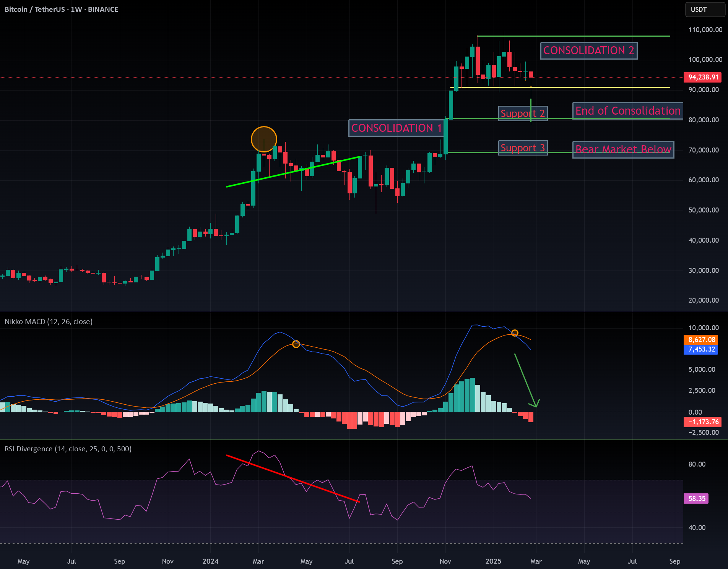728x569 pixels.
Task: Click the Nov label before 2025 on time axis
Action: point(445,561)
